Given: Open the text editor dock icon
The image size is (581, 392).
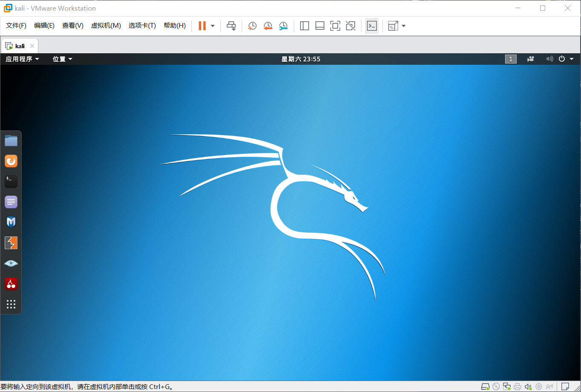Looking at the screenshot, I should coord(11,202).
